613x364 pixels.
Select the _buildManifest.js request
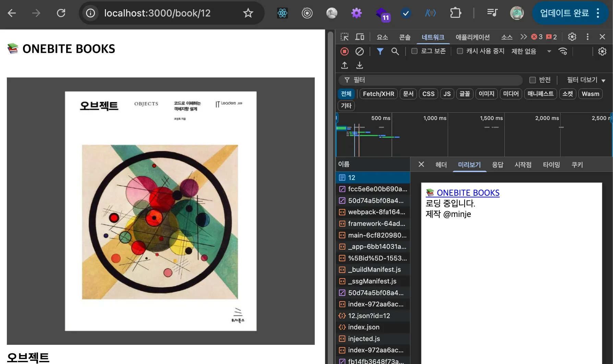373,269
